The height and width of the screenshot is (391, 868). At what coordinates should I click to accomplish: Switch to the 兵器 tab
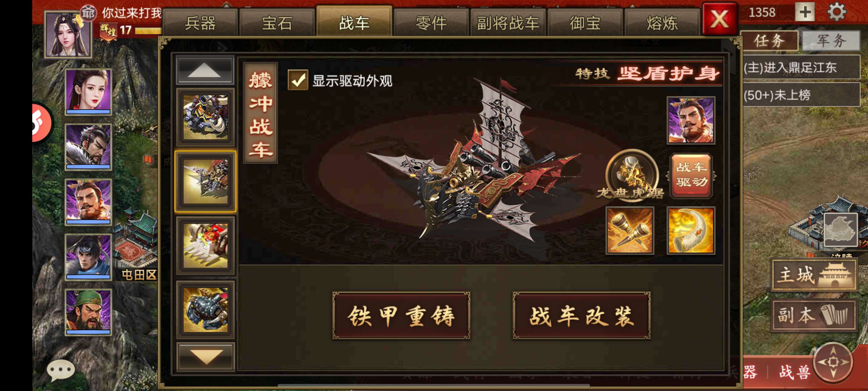coord(200,23)
